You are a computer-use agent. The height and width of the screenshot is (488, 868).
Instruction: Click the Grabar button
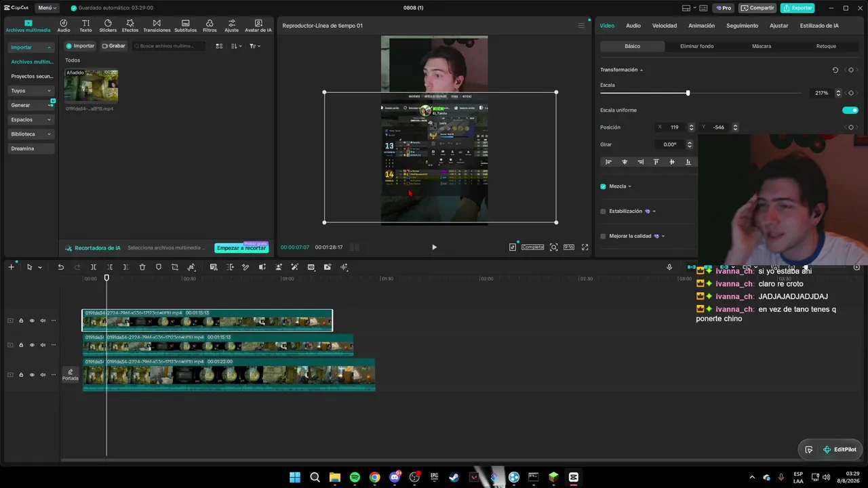114,46
